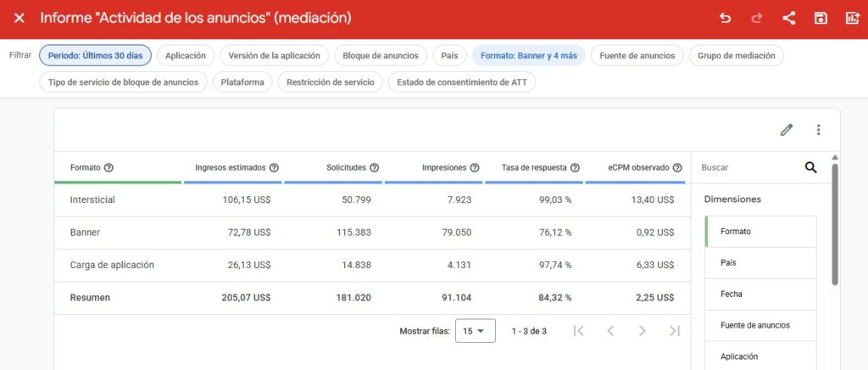Click the 13,40 US$ eCPM value
The width and height of the screenshot is (868, 370).
(x=653, y=200)
